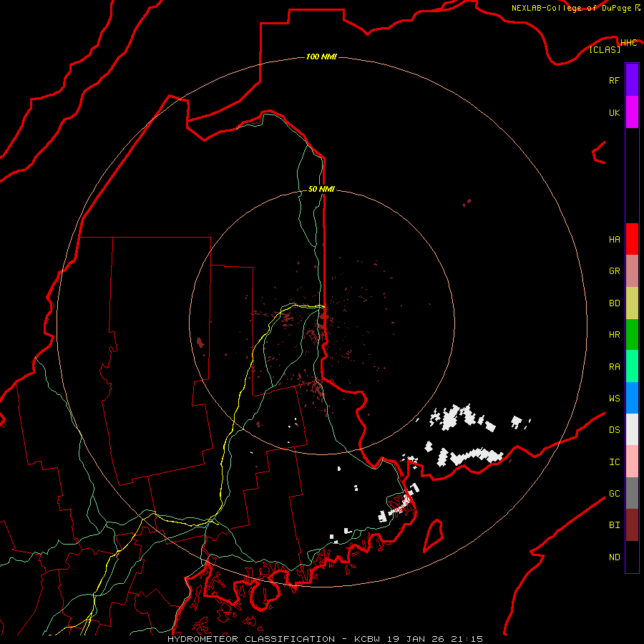Click the RA light green legend swatch

click(632, 366)
